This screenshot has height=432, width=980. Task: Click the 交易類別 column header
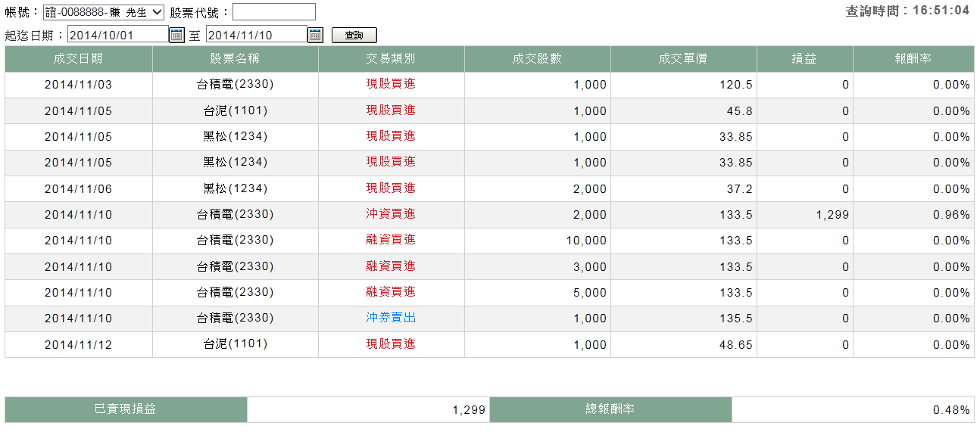coord(391,59)
